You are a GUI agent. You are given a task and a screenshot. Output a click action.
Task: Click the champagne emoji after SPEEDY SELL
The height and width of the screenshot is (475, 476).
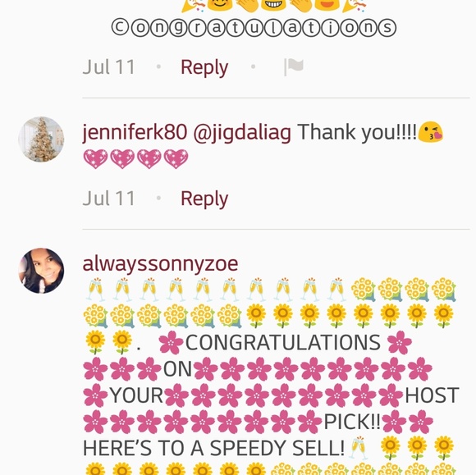coord(359,448)
